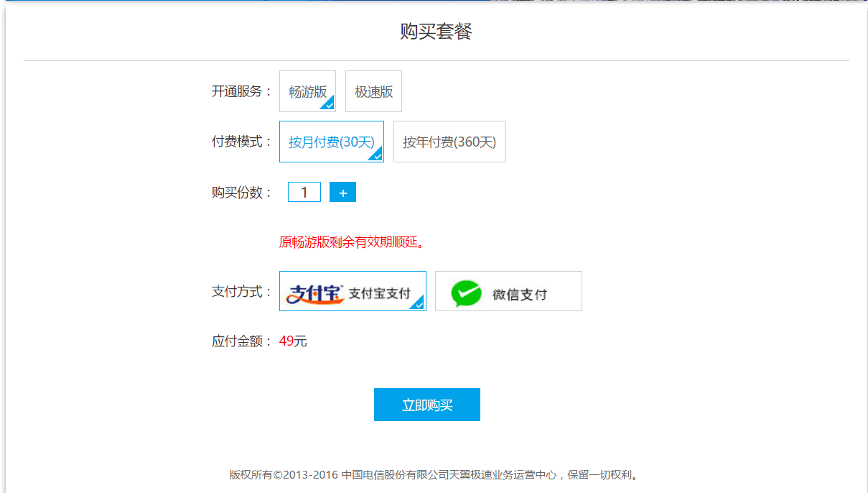Image resolution: width=868 pixels, height=493 pixels.
Task: Choose 按年付费(360天) payment mode
Action: point(449,142)
